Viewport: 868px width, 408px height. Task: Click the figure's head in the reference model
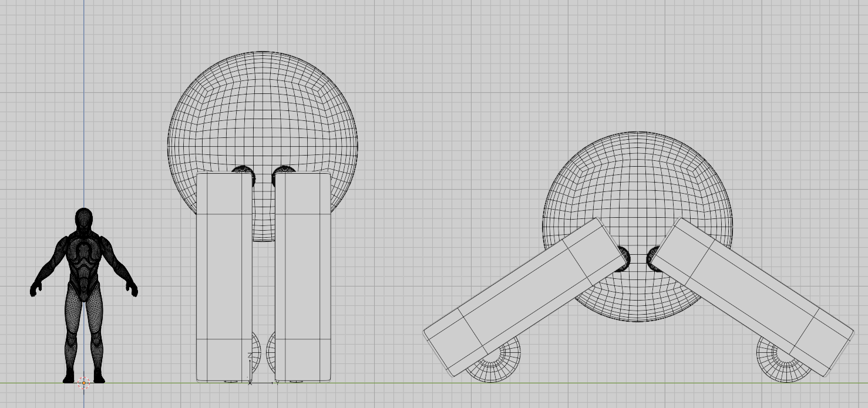[x=84, y=218]
